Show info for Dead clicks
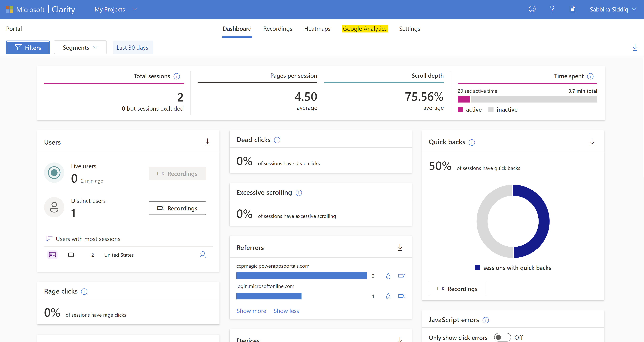This screenshot has width=644, height=342. 277,140
